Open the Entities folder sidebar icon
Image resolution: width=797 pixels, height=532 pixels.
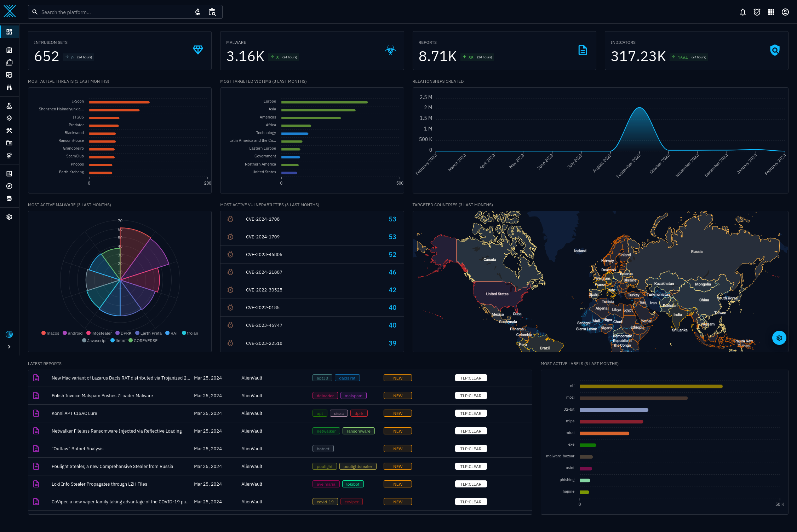[x=9, y=143]
